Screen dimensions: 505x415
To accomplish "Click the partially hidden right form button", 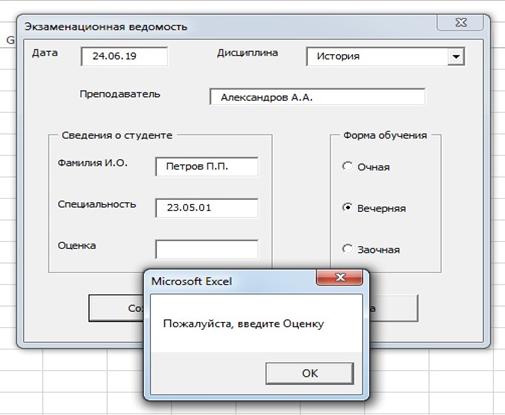I will coord(393,308).
